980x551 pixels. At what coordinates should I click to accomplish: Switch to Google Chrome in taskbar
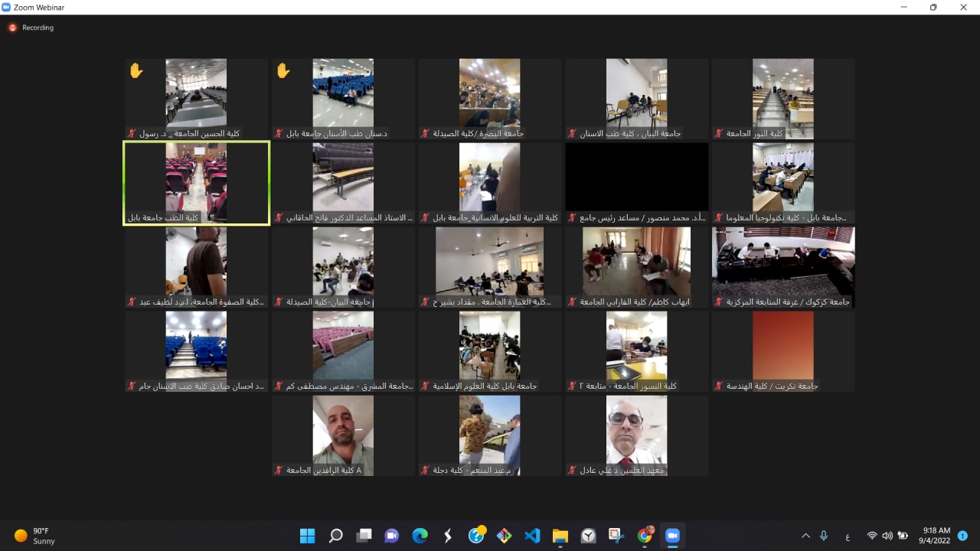(x=645, y=536)
